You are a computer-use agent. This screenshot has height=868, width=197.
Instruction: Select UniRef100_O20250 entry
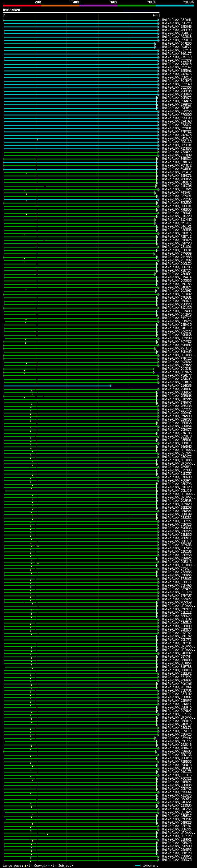tap(177, 111)
